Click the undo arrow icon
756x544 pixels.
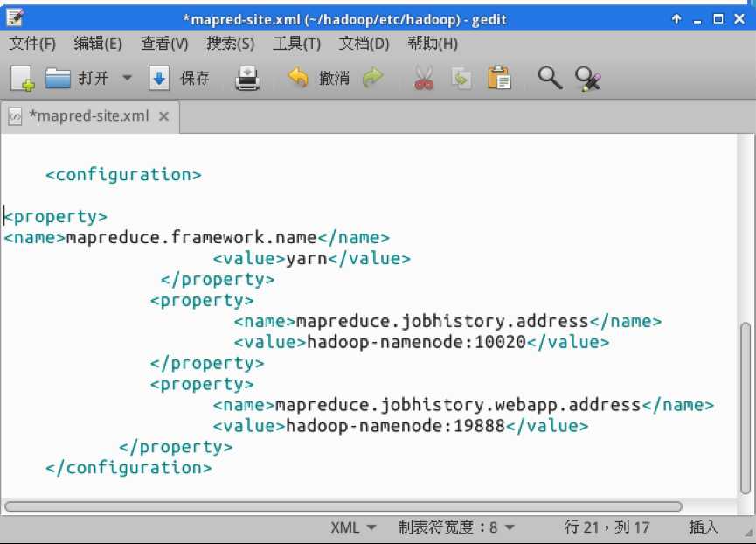click(x=298, y=78)
